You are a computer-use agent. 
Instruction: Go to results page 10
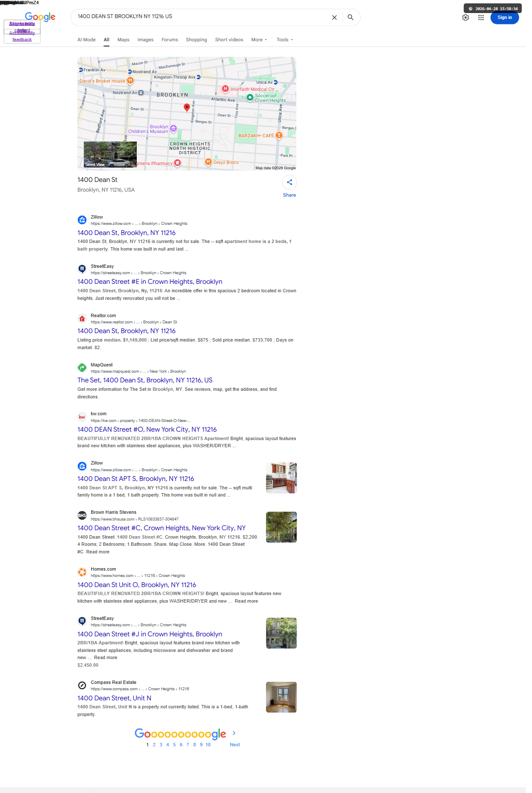click(208, 745)
